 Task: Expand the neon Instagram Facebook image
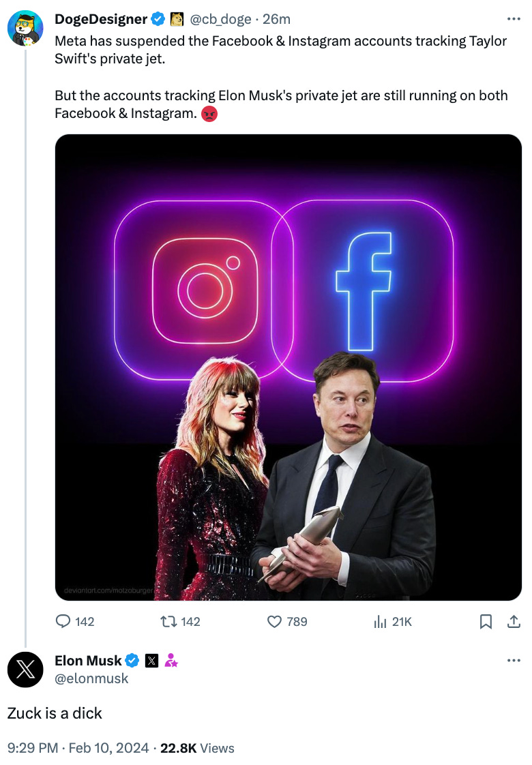point(289,367)
